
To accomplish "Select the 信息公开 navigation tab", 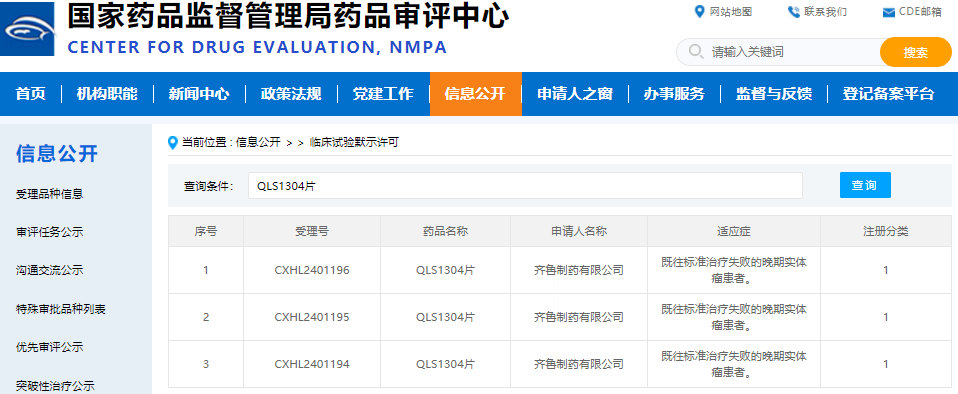I will pyautogui.click(x=475, y=94).
